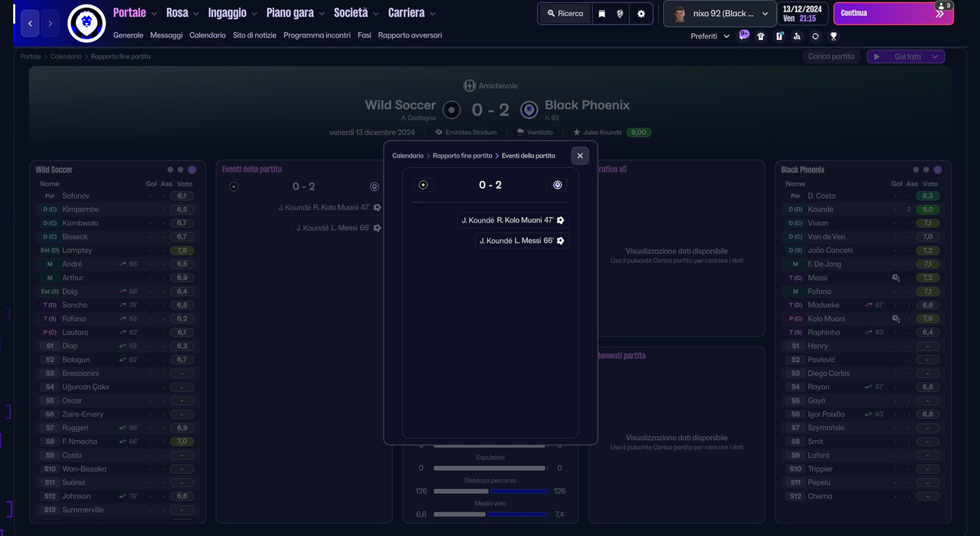
Task: Click the goal icon on Messi's row
Action: click(x=896, y=278)
